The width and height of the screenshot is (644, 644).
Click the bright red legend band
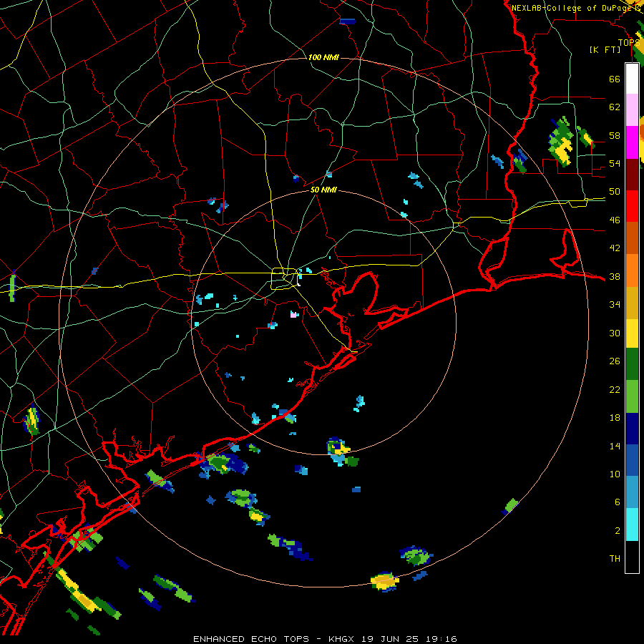(632, 206)
